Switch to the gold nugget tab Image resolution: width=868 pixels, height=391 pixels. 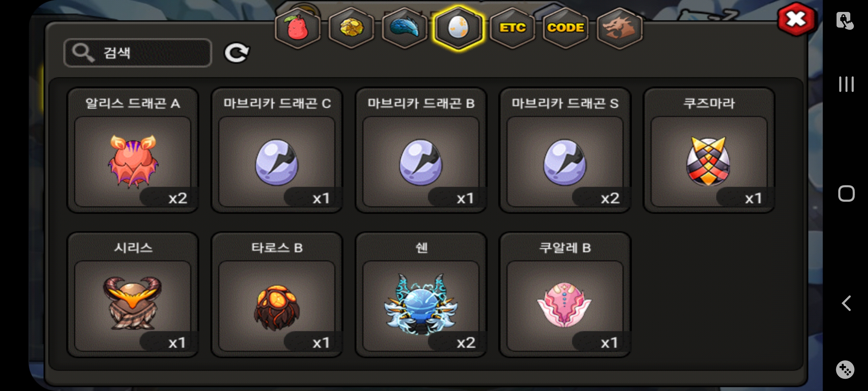(351, 28)
